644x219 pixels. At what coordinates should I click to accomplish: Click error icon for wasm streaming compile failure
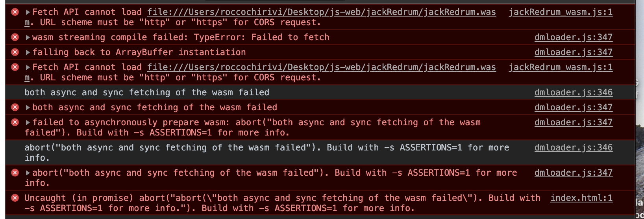pos(15,37)
